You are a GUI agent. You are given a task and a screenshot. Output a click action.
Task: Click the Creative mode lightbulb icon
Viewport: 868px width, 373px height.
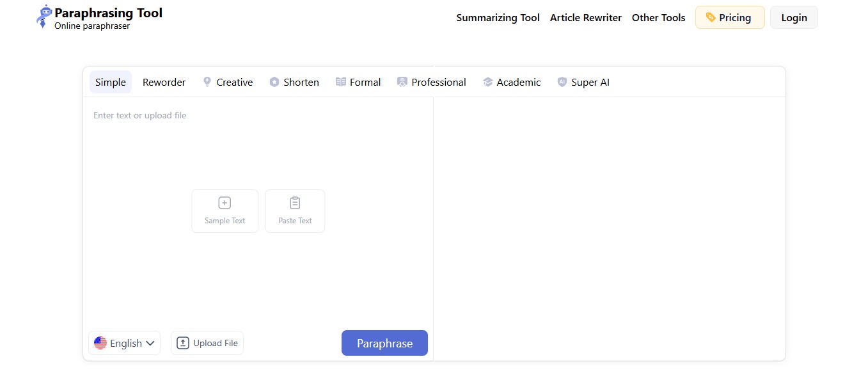coord(207,82)
